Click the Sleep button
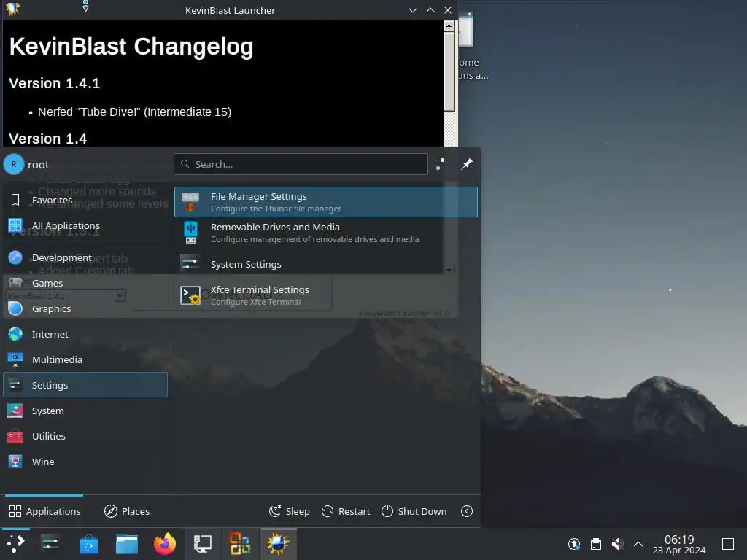Viewport: 747px width, 560px height. pyautogui.click(x=289, y=511)
